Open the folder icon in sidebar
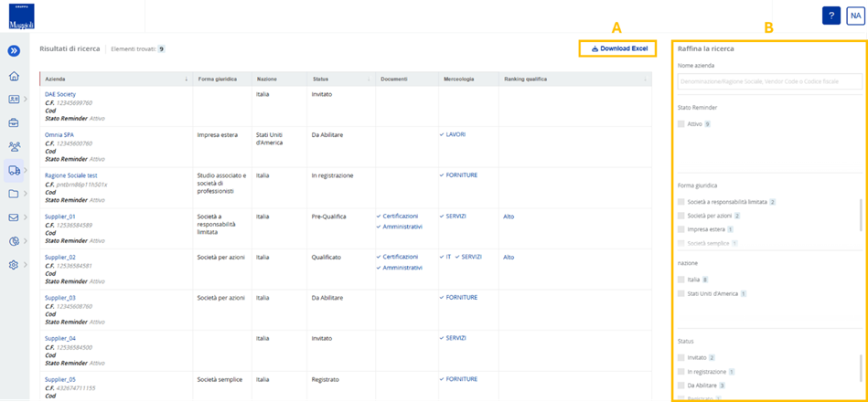The width and height of the screenshot is (868, 402). pos(14,194)
